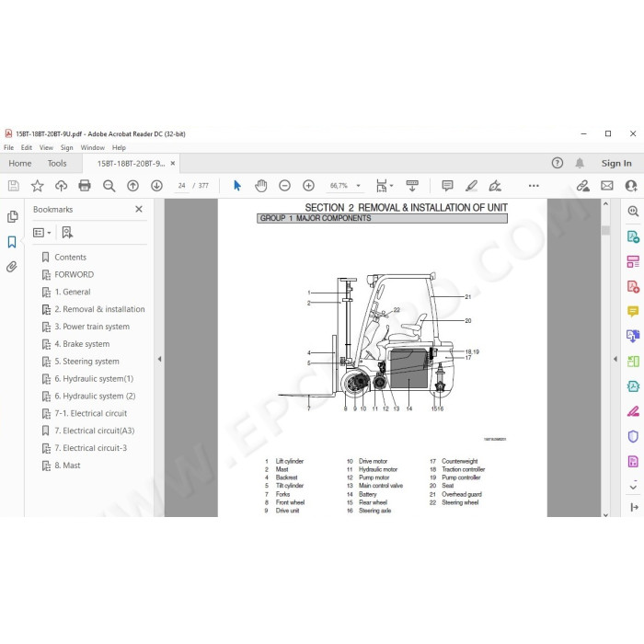This screenshot has height=644, width=644.
Task: Open the Attachments panel
Action: coord(12,267)
